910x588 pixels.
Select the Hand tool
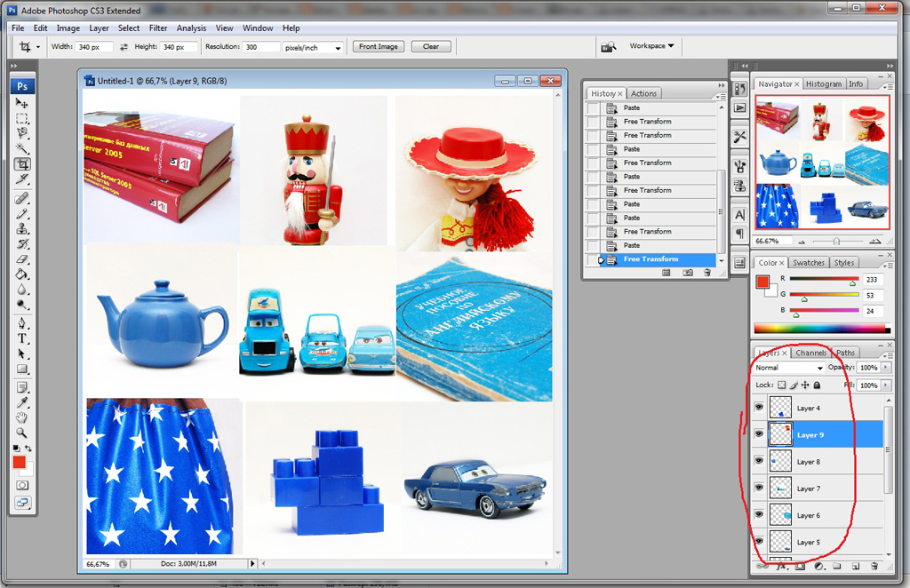pyautogui.click(x=21, y=417)
